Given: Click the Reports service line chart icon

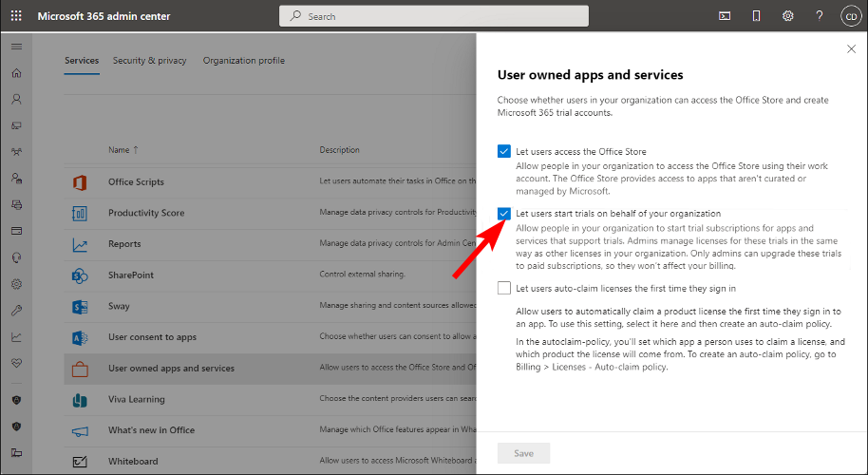Looking at the screenshot, I should [x=80, y=244].
